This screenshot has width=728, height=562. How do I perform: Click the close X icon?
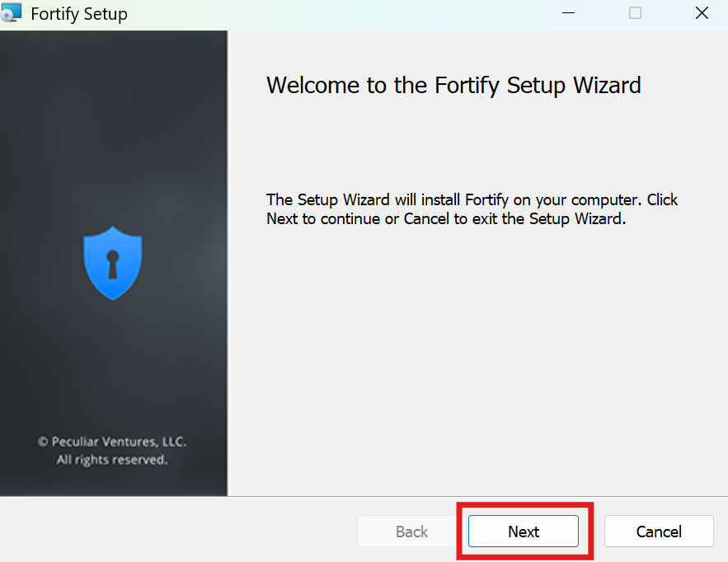[702, 13]
